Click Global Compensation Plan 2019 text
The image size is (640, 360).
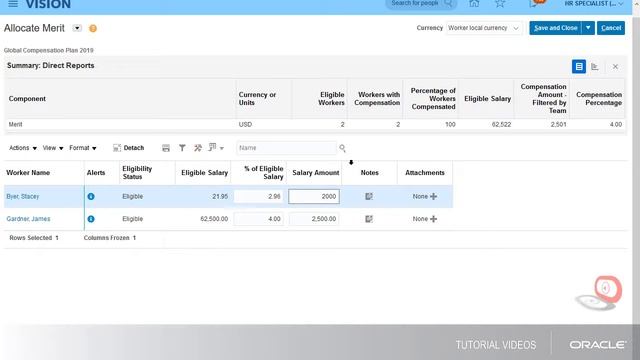tap(49, 50)
